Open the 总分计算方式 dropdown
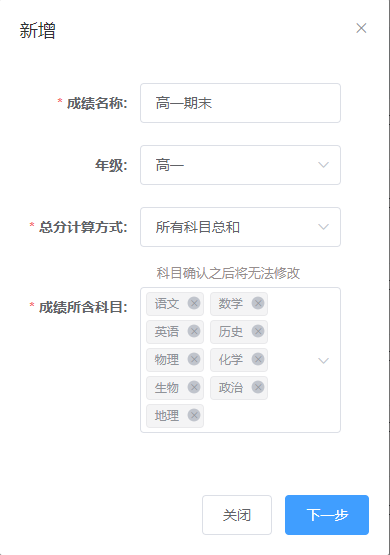The image size is (390, 555). [x=240, y=227]
